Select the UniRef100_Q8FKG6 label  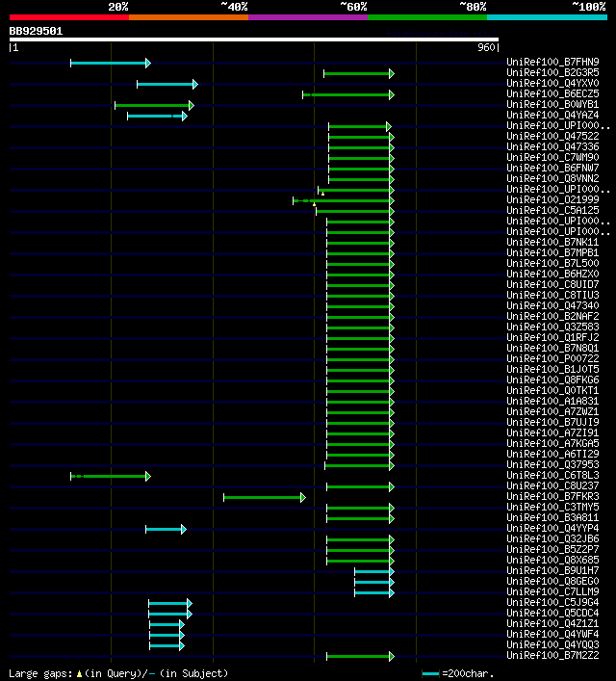coord(552,380)
